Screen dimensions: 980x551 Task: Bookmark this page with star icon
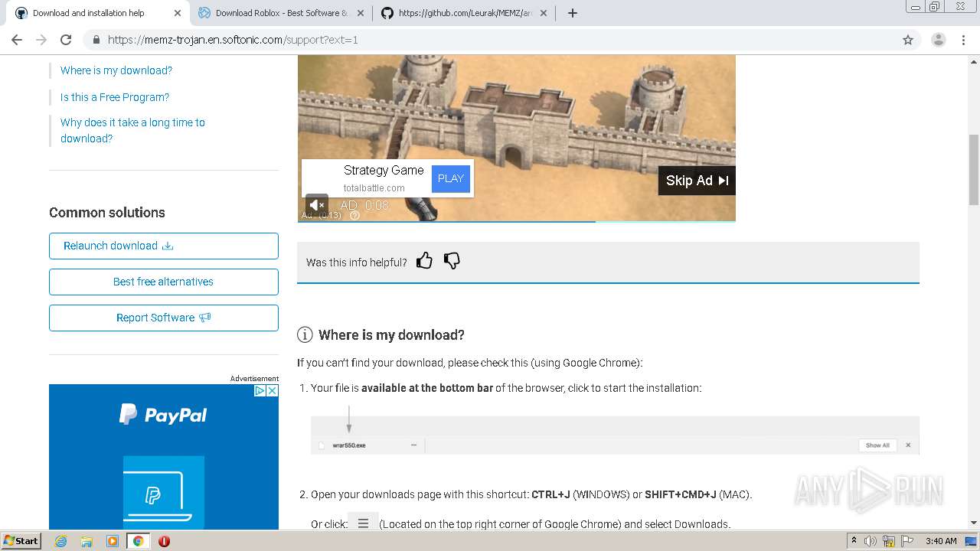pos(908,40)
